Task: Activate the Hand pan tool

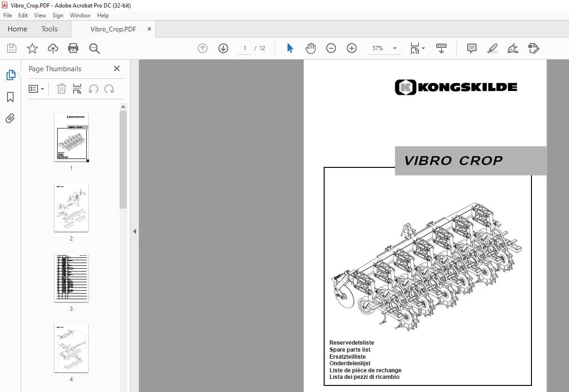Action: pos(311,48)
